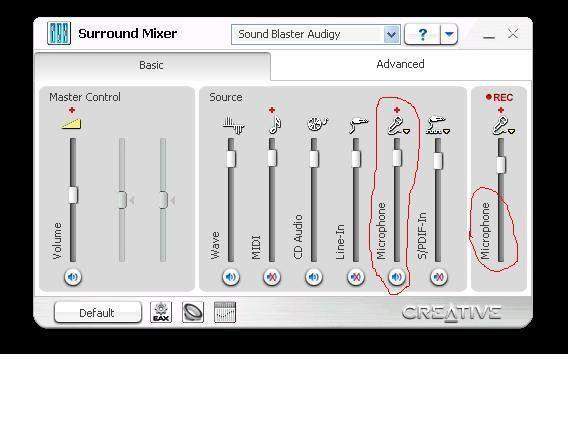576x432 pixels.
Task: Mute the master Volume speaker button
Action: point(73,277)
